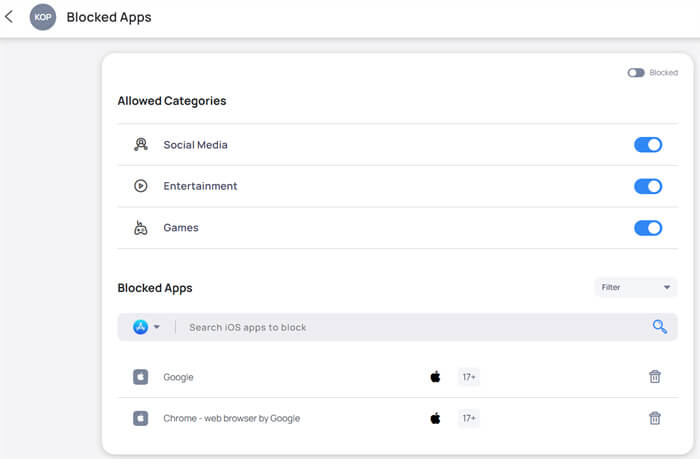Click the App Store icon in search bar

(x=141, y=327)
